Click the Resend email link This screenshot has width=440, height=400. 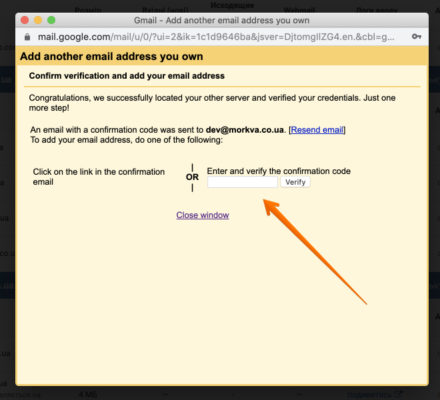(317, 130)
